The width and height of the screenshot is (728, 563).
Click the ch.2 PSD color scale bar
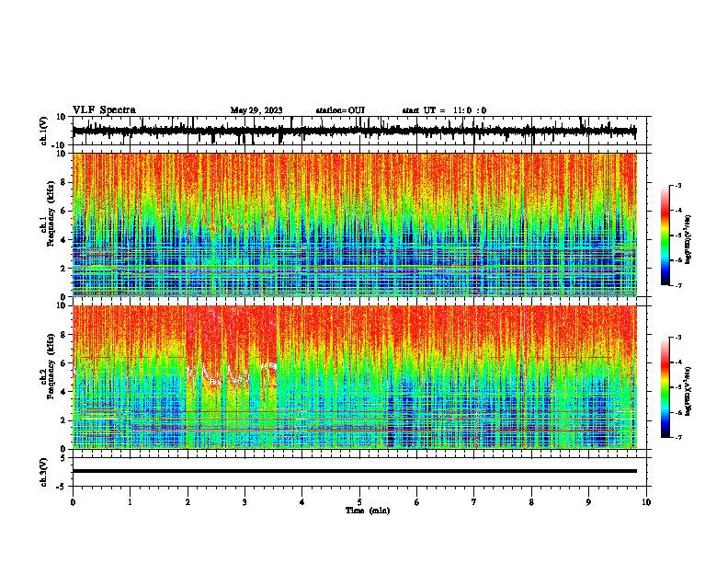(x=665, y=387)
